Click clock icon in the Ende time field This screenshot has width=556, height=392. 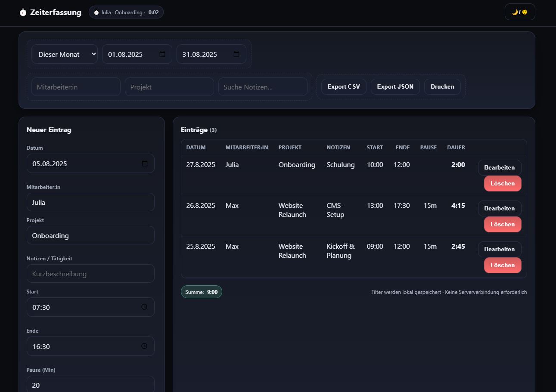pyautogui.click(x=144, y=346)
